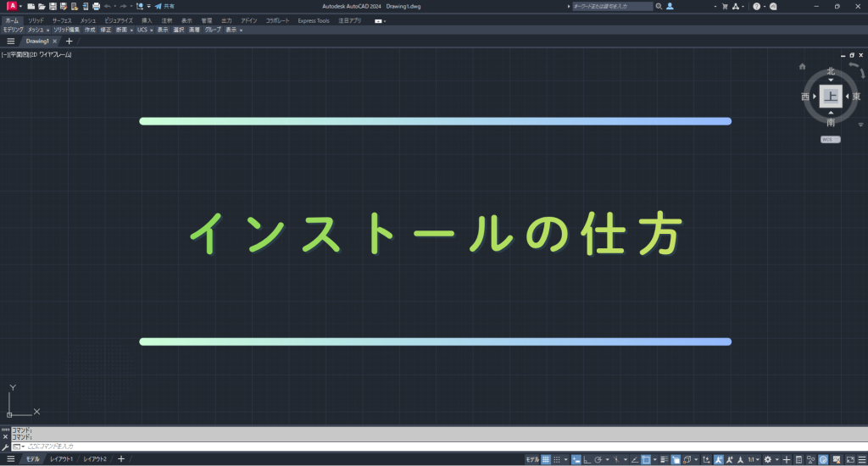This screenshot has height=466, width=868.
Task: Click the 共有 share button
Action: tap(164, 6)
